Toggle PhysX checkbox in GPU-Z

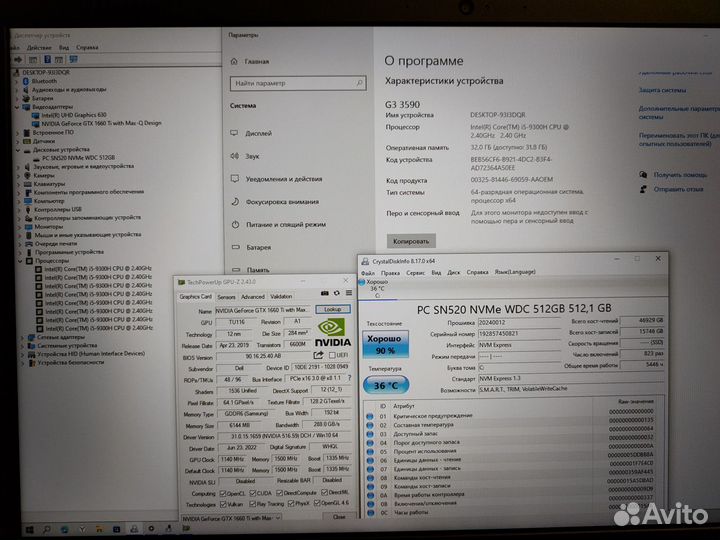point(291,504)
